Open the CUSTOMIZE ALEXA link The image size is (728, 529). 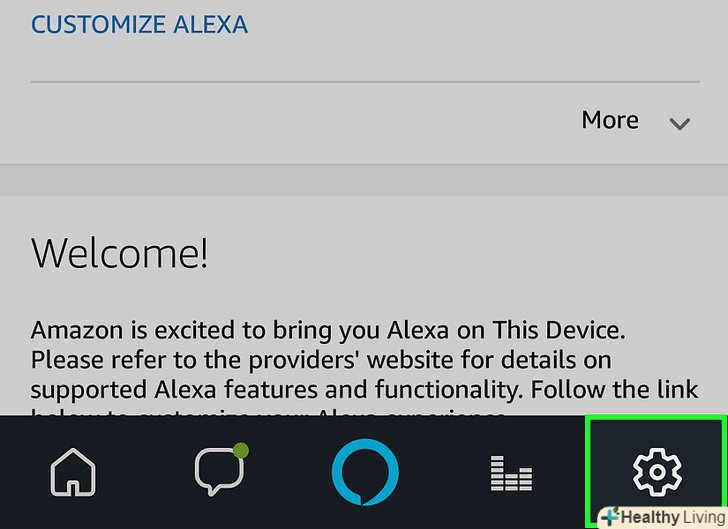tap(139, 24)
